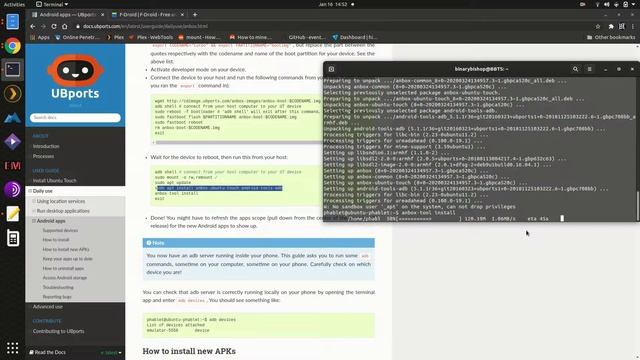This screenshot has height=360, width=640.
Task: Click the Search docs field
Action: pos(75,118)
